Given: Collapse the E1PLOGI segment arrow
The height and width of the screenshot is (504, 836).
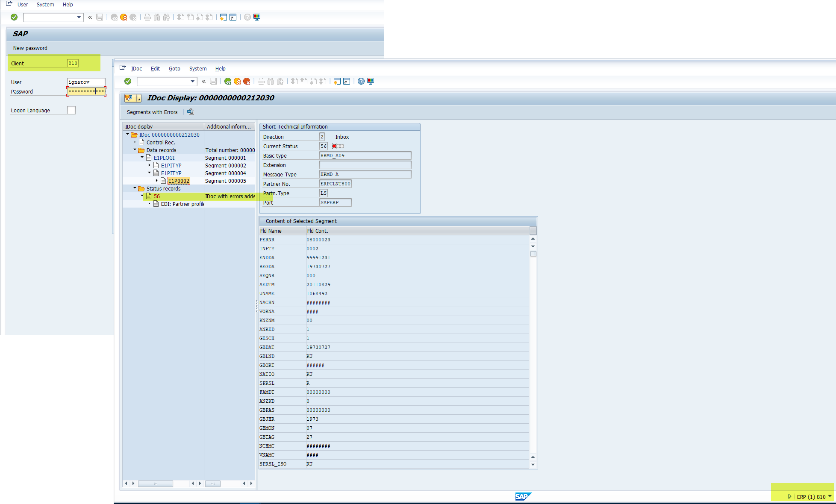Looking at the screenshot, I should click(142, 157).
